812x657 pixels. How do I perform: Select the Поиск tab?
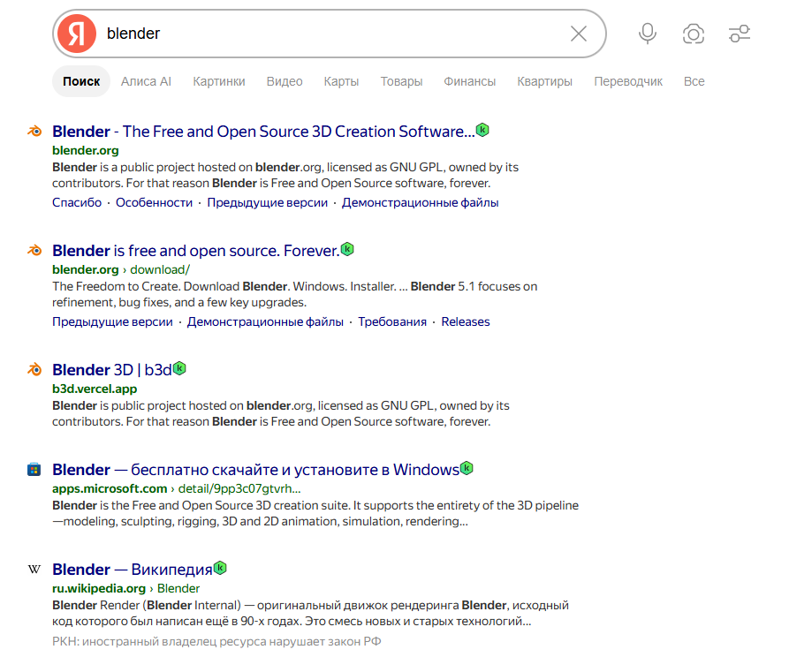(x=81, y=81)
